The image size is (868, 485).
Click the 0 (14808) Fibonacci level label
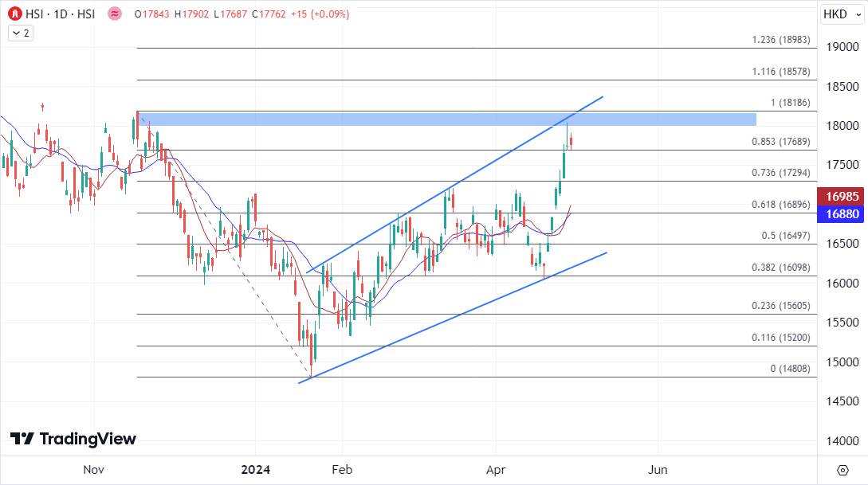[x=790, y=369]
